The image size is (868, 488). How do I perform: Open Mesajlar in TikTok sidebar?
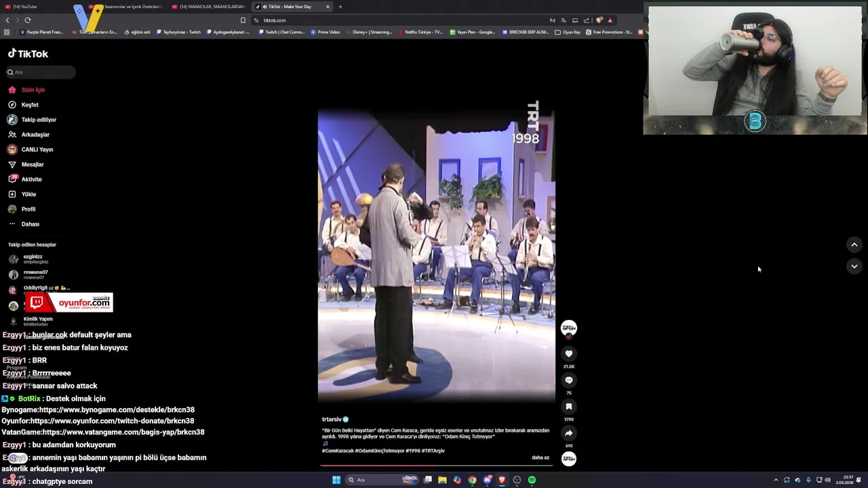tap(26, 164)
